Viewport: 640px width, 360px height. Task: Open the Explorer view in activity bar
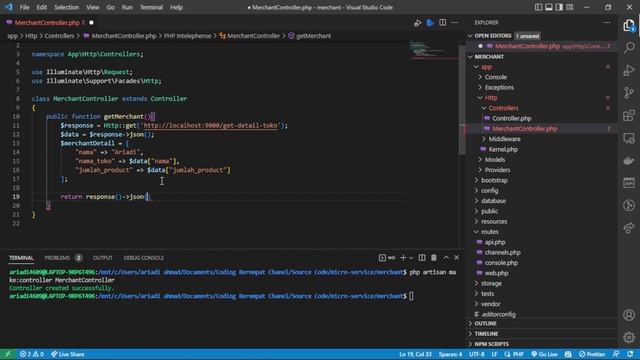tap(629, 26)
